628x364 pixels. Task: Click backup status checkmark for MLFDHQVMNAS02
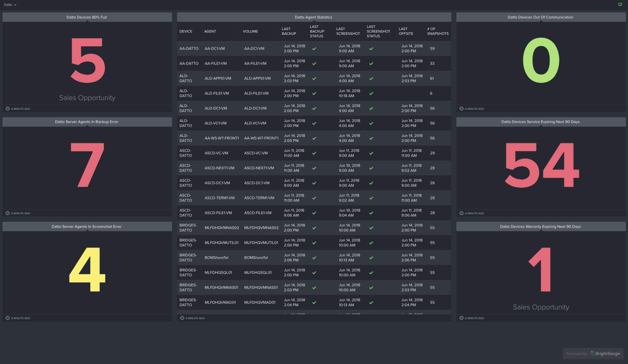click(314, 228)
